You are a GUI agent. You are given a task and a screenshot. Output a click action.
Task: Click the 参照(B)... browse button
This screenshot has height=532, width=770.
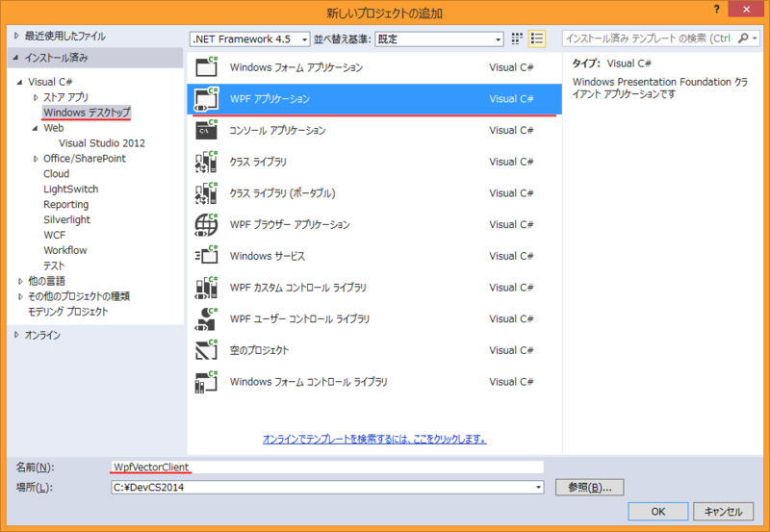click(590, 488)
